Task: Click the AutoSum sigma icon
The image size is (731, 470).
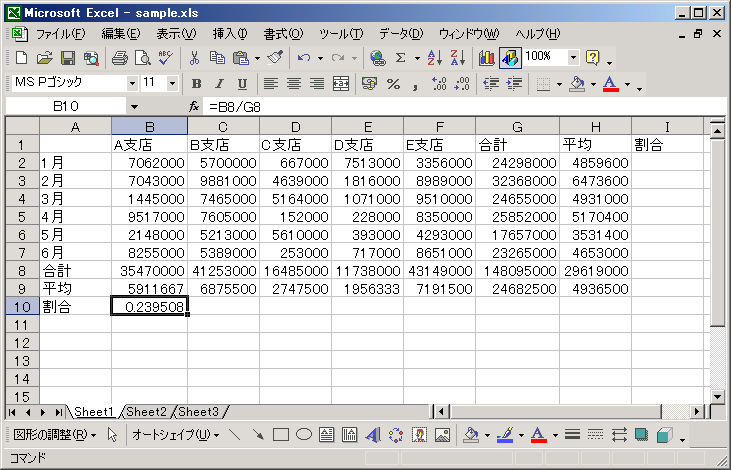Action: (400, 58)
